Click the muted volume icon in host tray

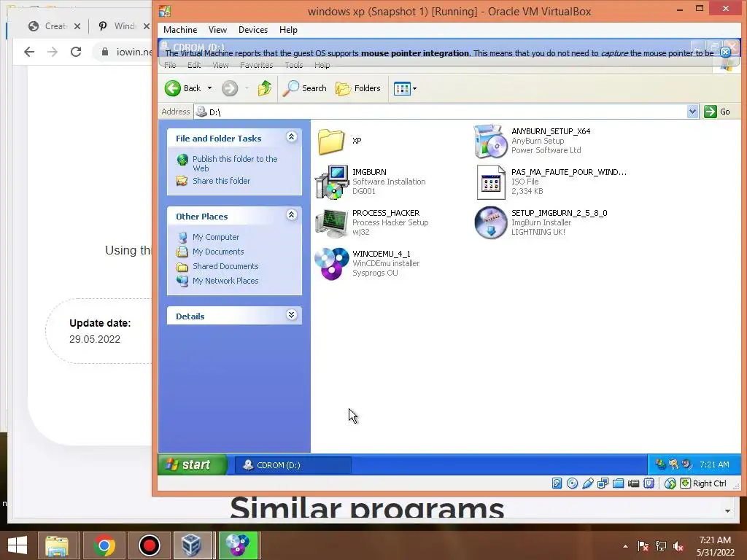tap(678, 546)
